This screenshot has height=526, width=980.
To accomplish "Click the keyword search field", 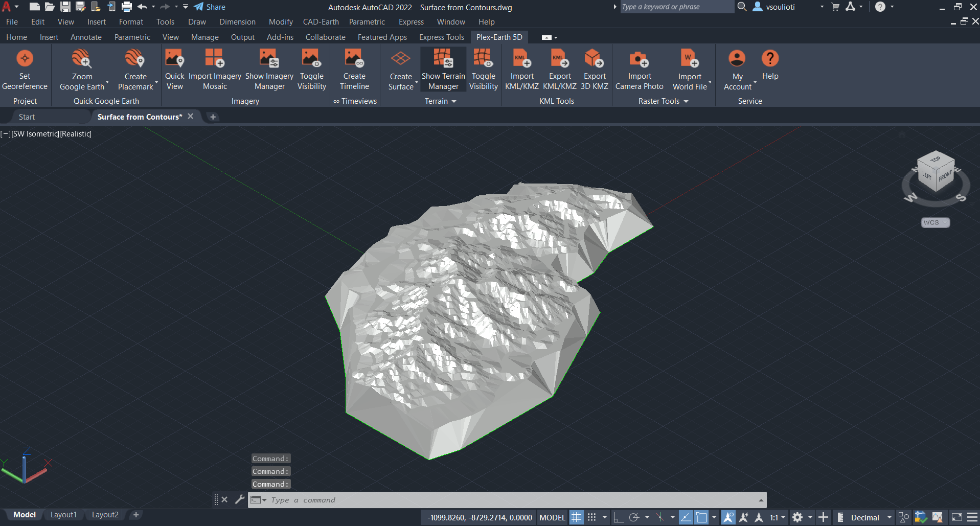I will [677, 7].
